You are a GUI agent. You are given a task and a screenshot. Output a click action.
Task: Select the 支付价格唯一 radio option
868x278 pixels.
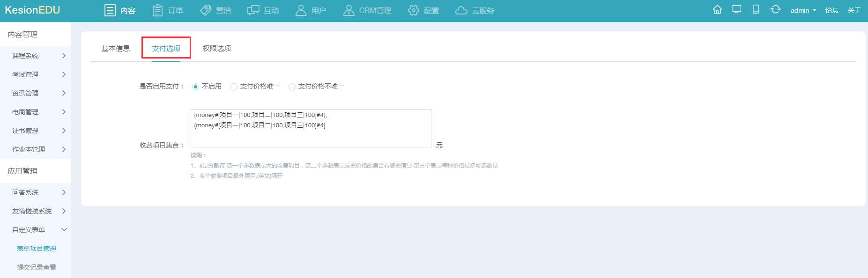[234, 87]
